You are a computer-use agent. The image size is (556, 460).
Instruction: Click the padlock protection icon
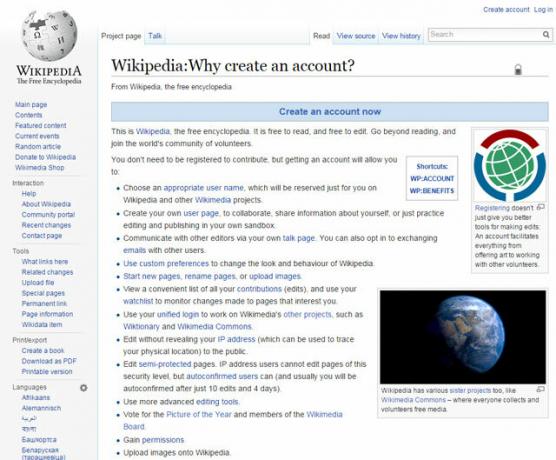pos(518,69)
